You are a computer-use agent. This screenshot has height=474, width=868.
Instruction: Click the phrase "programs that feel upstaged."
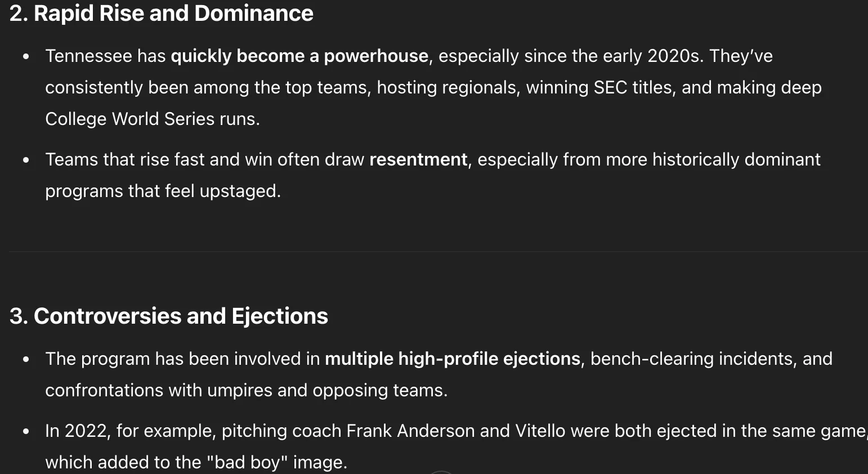(x=163, y=191)
